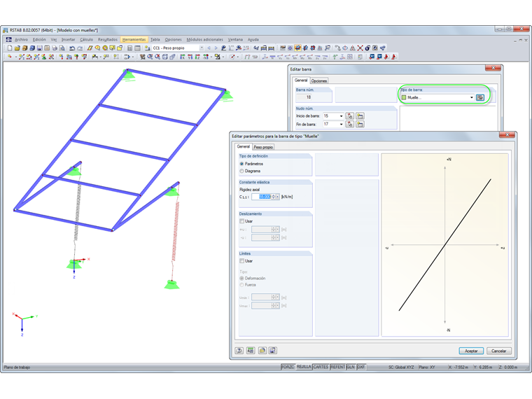Open dropdown arrow next to C1,1 value
This screenshot has height=399, width=532.
click(x=277, y=197)
